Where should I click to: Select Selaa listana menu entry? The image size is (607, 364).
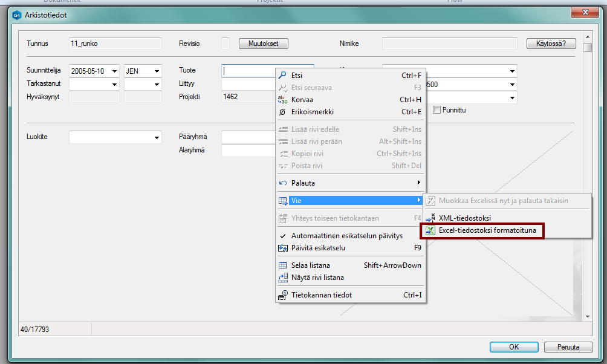coord(310,265)
